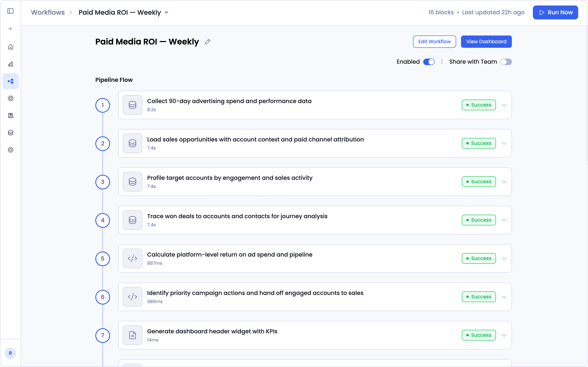Screen dimensions: 588x367
Task: Click 'Identify priority campaign actions' title
Action: tap(255, 293)
